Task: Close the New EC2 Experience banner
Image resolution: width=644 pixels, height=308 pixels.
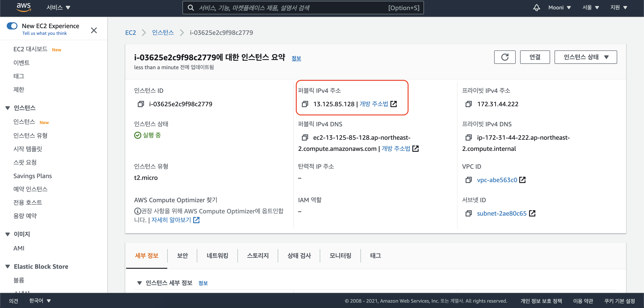Action: pyautogui.click(x=94, y=30)
